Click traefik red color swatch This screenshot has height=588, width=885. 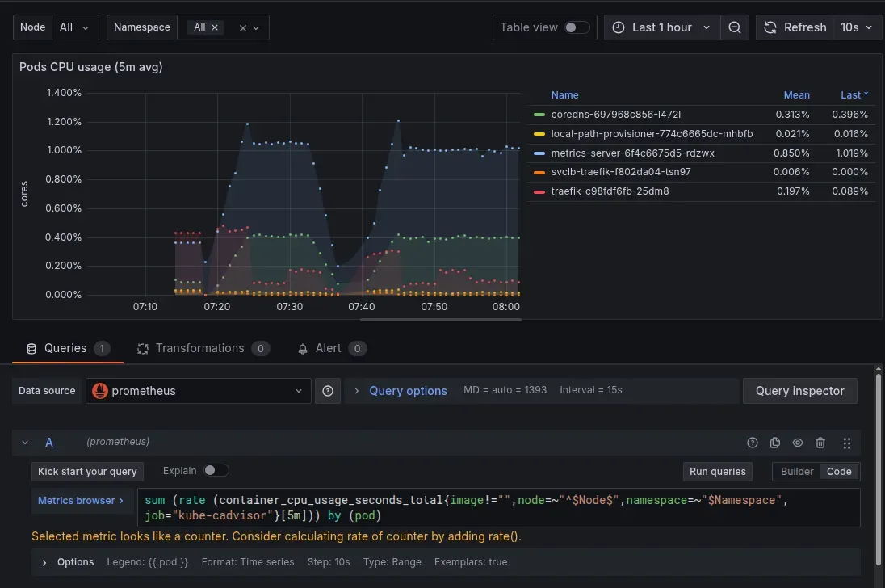pos(539,192)
